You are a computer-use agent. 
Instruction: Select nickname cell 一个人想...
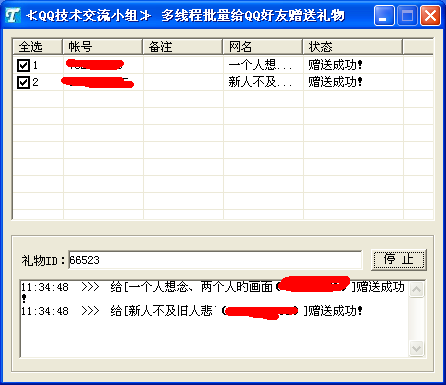(260, 65)
